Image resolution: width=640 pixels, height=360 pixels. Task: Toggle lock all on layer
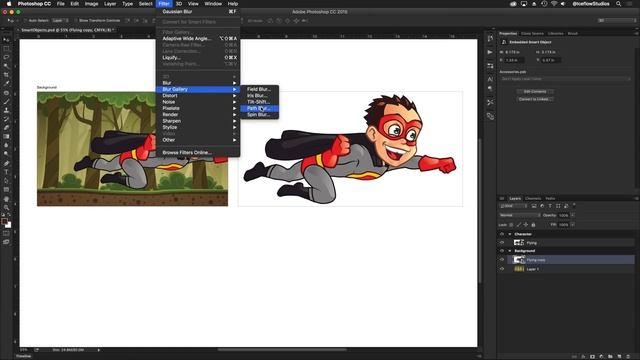tap(533, 225)
